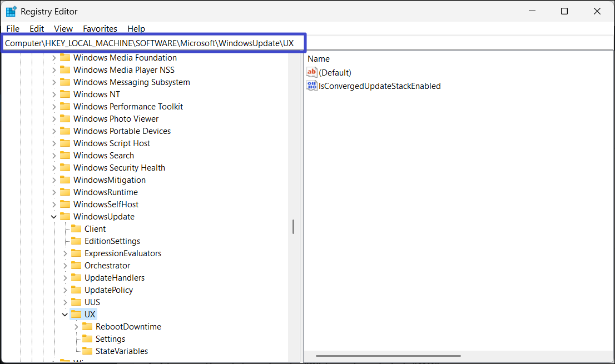The height and width of the screenshot is (364, 615).
Task: Collapse the WindowsUpdate key
Action: click(x=54, y=217)
